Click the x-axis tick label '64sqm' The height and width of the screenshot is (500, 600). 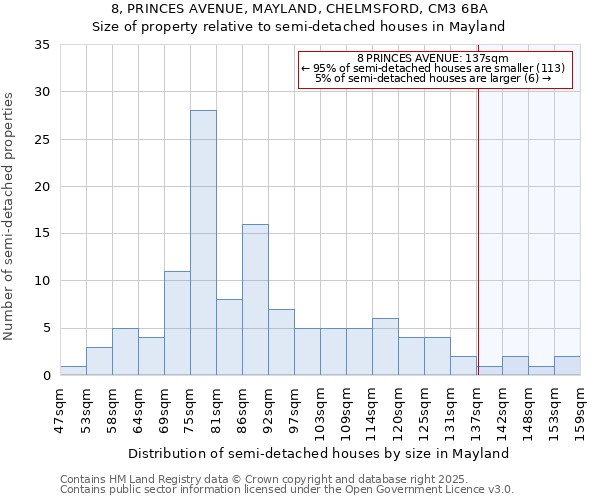pyautogui.click(x=137, y=411)
